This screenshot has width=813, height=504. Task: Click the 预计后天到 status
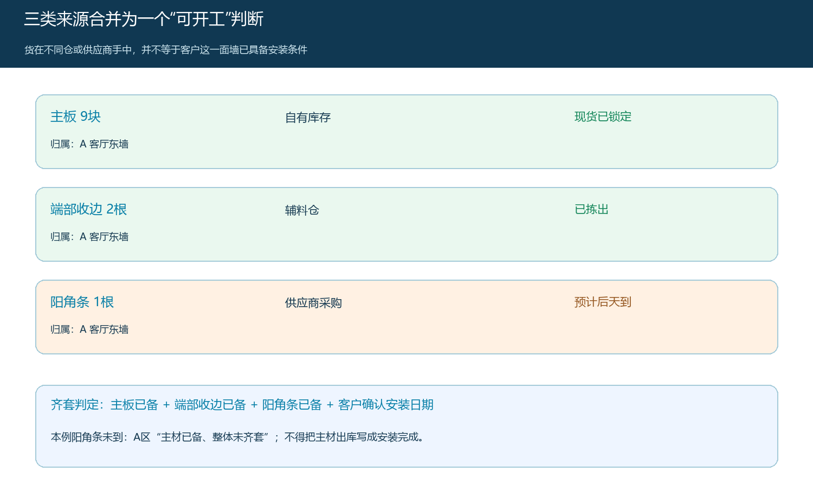click(x=603, y=302)
